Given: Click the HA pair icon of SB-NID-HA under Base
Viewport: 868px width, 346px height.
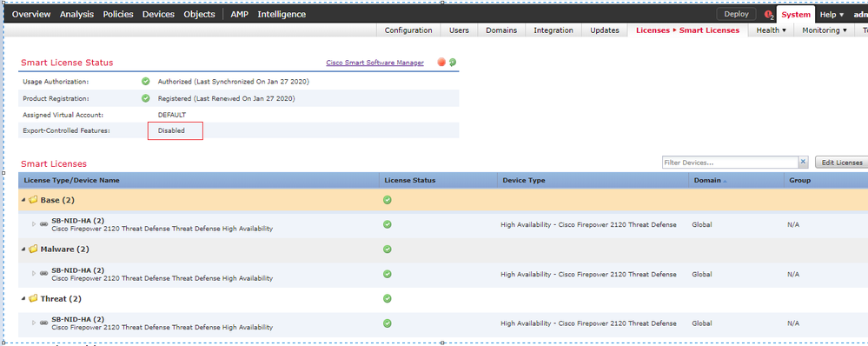Looking at the screenshot, I should click(43, 224).
